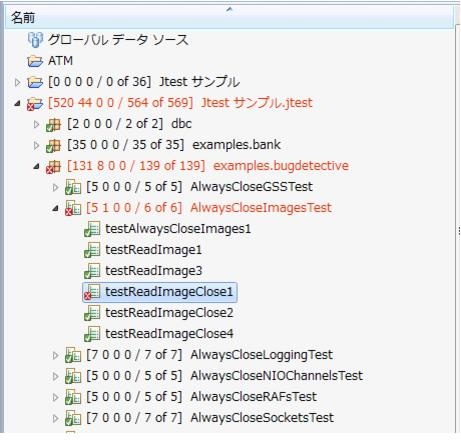Screen dimensions: 461x446
Task: Click the AlwaysCloseImagesTest class icon
Action: 73,208
